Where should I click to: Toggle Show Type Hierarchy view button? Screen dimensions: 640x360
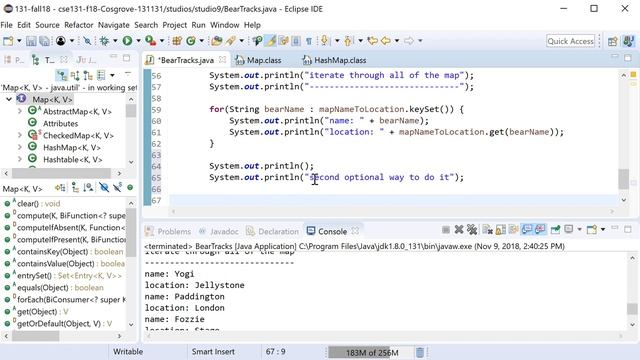pos(62,75)
